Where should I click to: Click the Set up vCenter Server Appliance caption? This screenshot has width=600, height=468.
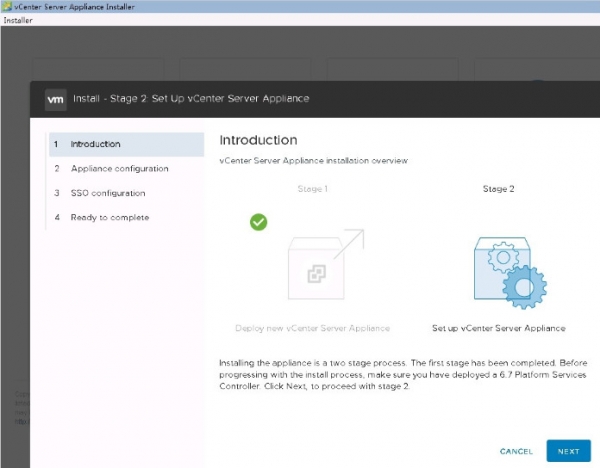coord(499,328)
